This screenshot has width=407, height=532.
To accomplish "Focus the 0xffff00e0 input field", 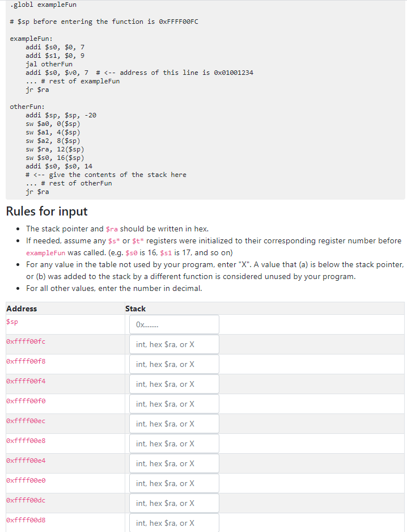I will click(173, 483).
